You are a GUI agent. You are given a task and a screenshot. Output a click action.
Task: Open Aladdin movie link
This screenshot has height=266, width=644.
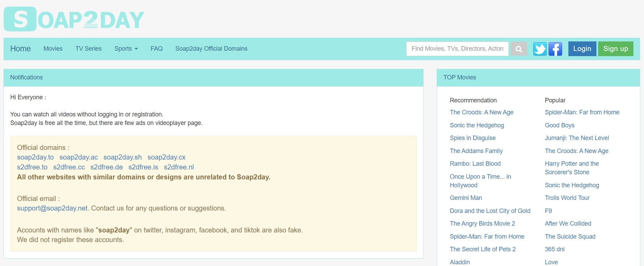pos(460,262)
